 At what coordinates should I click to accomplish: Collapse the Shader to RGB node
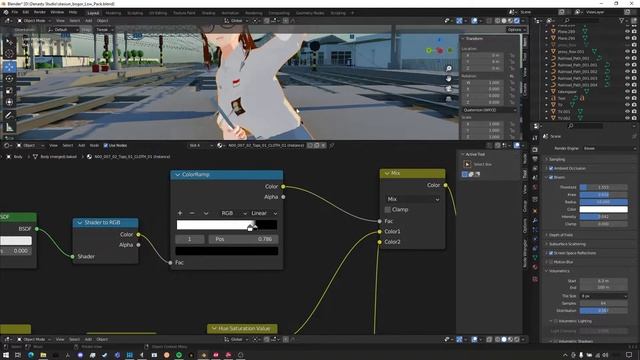[x=80, y=222]
